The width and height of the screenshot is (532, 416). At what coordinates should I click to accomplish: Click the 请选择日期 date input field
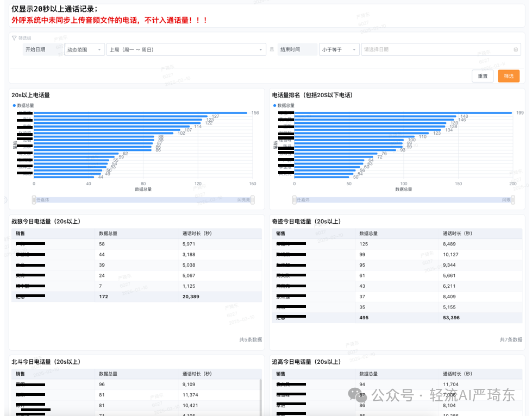point(441,49)
